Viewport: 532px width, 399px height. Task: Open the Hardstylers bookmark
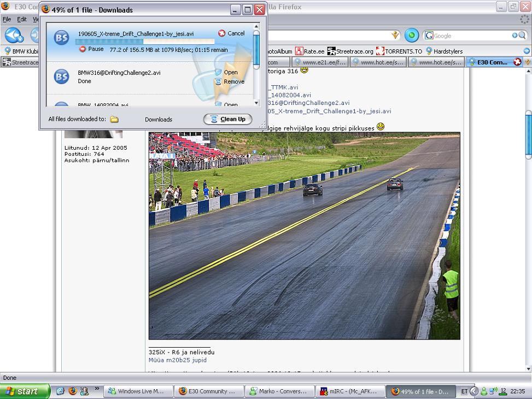444,51
